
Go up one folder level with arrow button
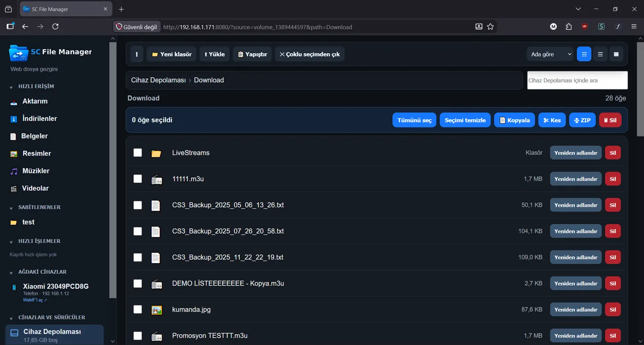tap(136, 54)
